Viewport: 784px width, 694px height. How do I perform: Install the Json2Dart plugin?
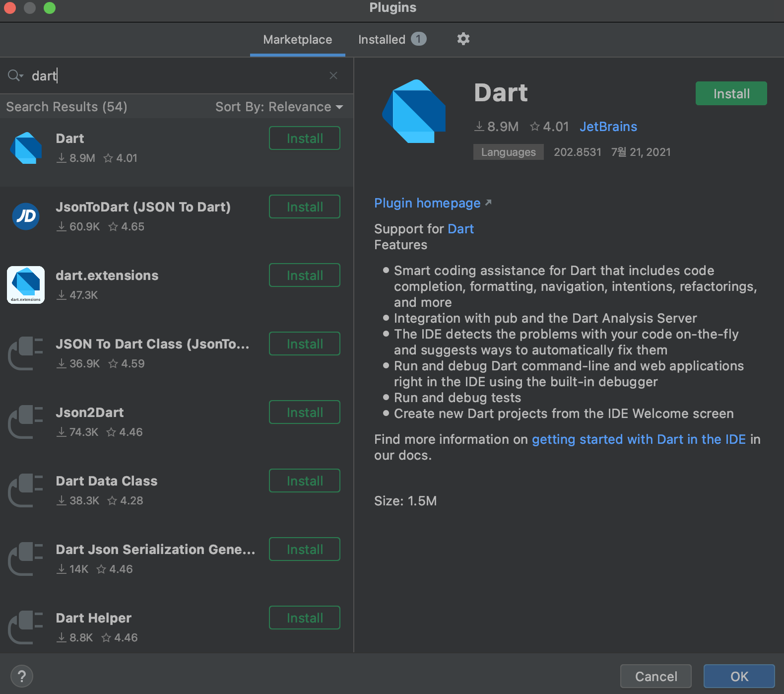click(305, 412)
